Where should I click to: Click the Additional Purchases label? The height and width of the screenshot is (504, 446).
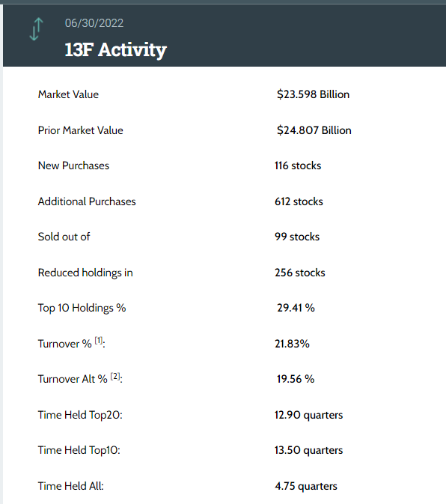point(87,201)
